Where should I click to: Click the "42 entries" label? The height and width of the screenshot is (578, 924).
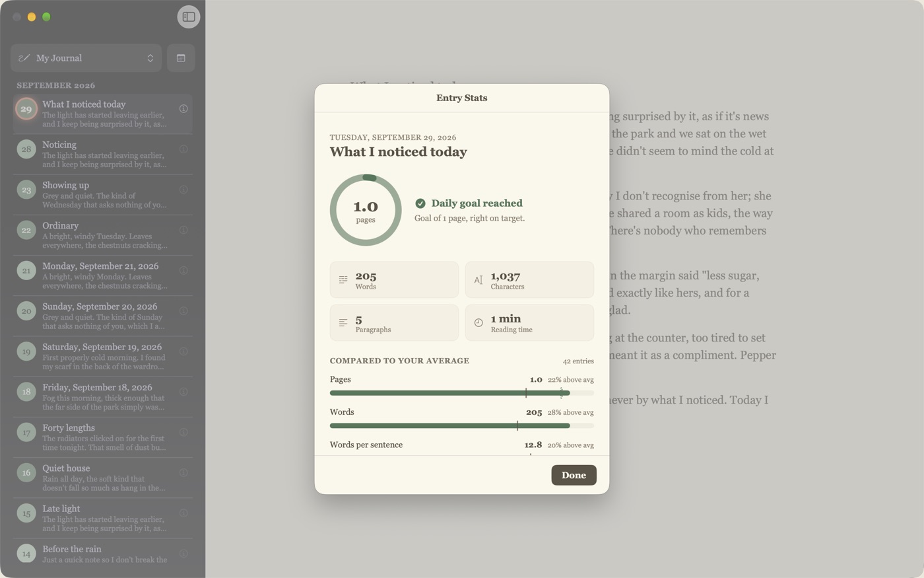click(578, 361)
